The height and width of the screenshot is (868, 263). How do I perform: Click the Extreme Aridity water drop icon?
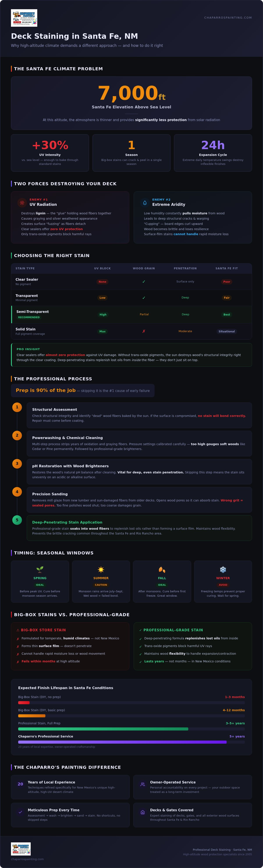coord(145,203)
